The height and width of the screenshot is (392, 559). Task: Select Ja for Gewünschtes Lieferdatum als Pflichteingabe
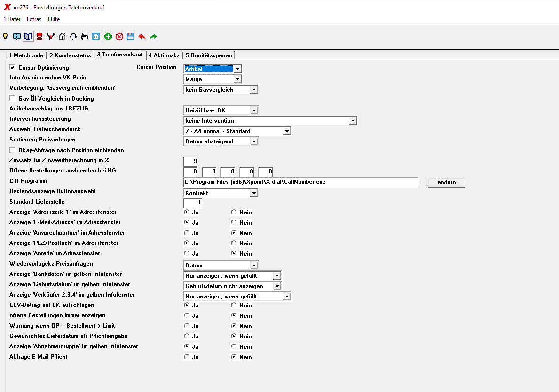tap(187, 336)
